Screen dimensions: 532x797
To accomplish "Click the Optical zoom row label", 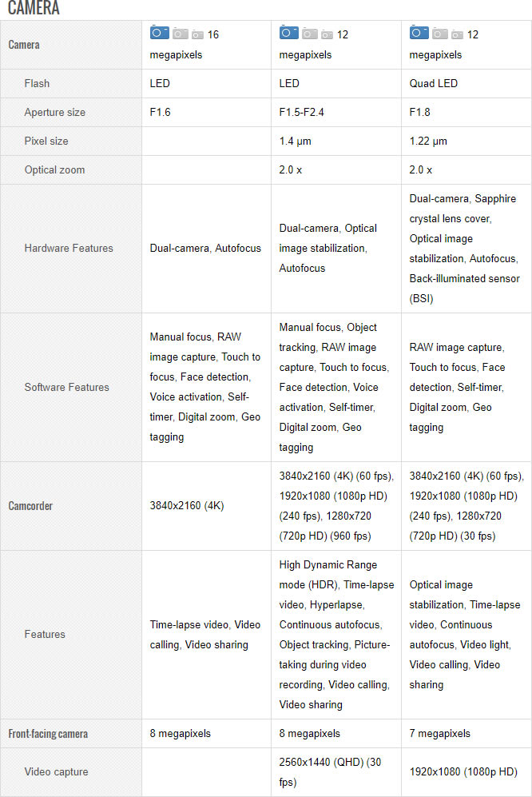I will (54, 169).
